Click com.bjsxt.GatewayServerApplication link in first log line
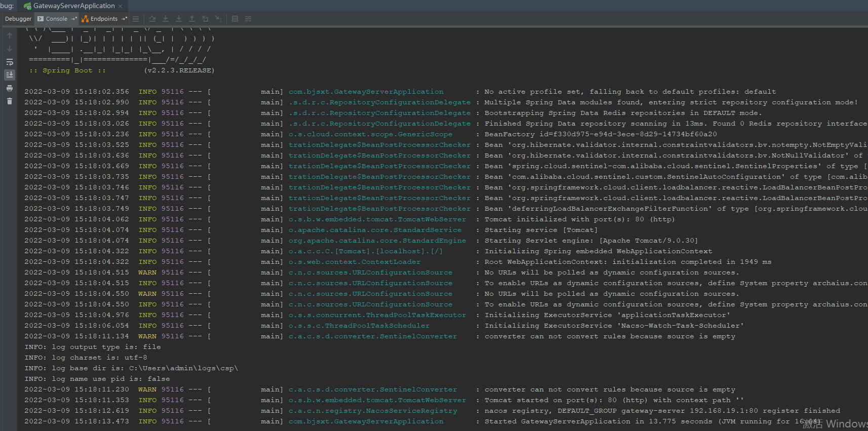868x431 pixels. 366,92
